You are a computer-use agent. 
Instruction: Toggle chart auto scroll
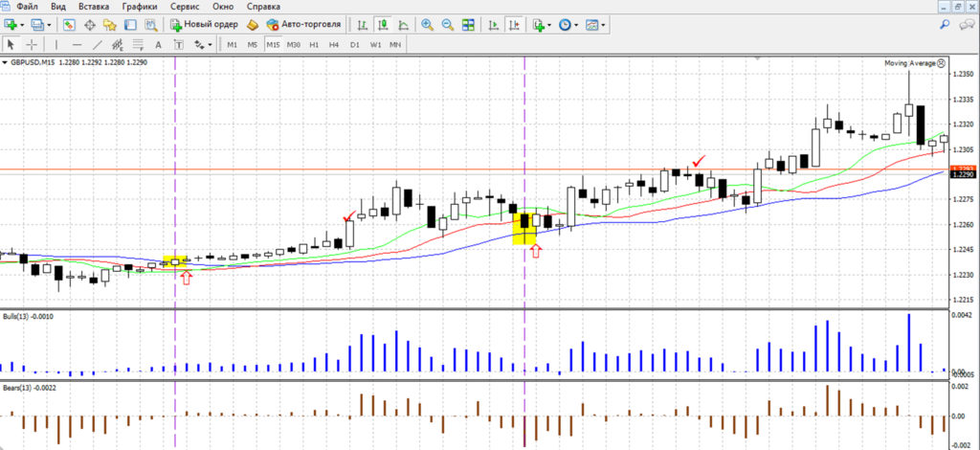coord(493,25)
